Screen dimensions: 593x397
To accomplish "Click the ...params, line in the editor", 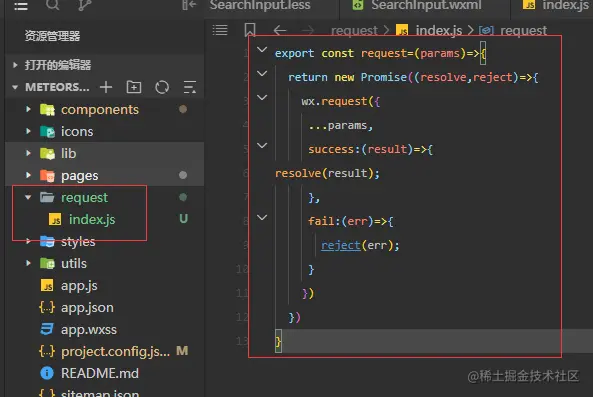I will pyautogui.click(x=340, y=125).
